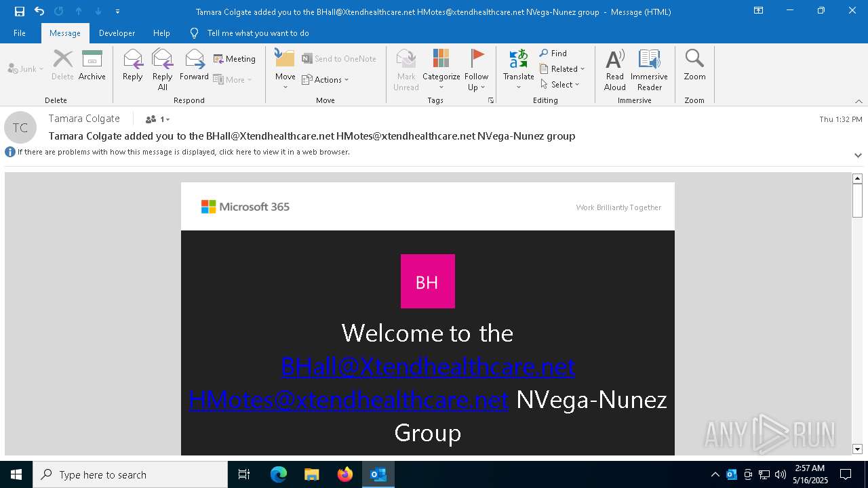Screen dimensions: 868x488
Task: Open the Junk dropdown
Action: (x=26, y=68)
